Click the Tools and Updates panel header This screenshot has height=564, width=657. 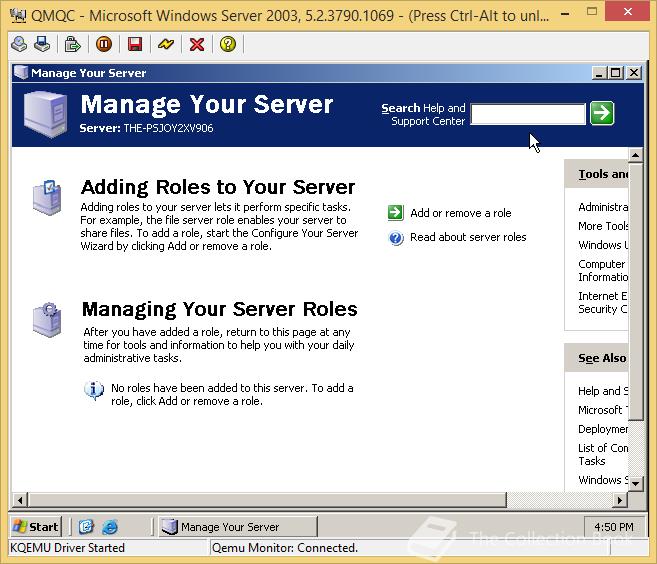[x=597, y=174]
